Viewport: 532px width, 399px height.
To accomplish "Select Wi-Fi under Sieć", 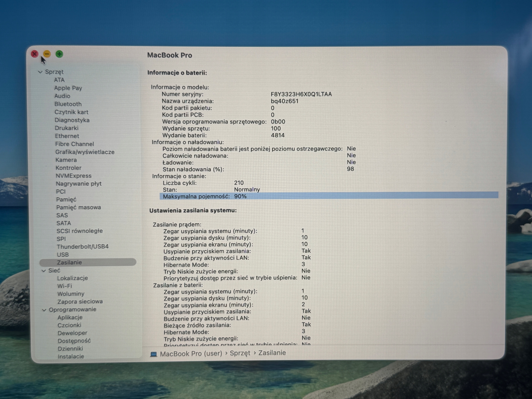I will click(x=65, y=286).
